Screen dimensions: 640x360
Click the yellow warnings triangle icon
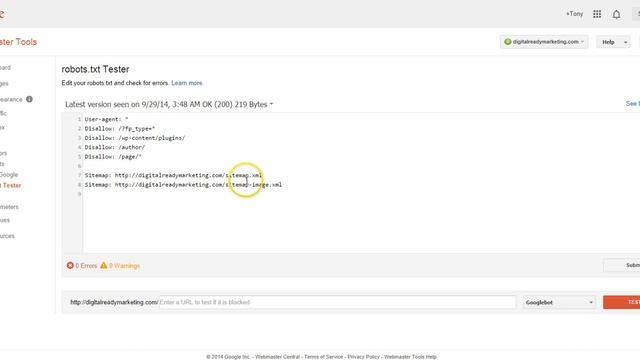tap(104, 265)
